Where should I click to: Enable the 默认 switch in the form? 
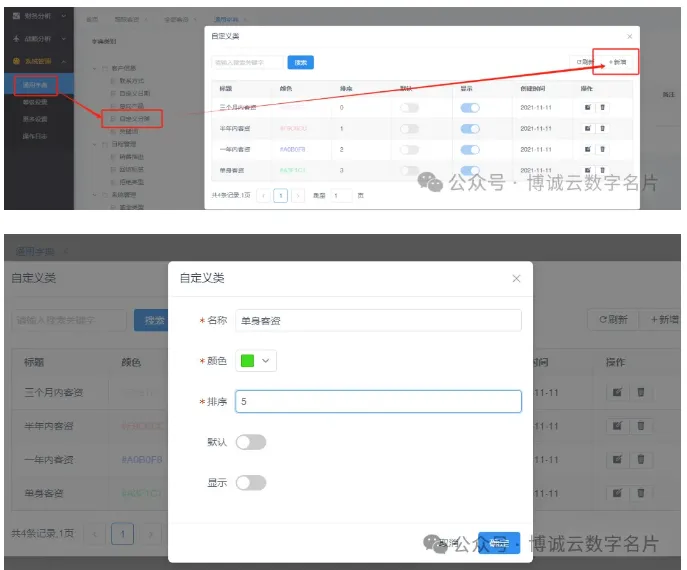(x=250, y=442)
